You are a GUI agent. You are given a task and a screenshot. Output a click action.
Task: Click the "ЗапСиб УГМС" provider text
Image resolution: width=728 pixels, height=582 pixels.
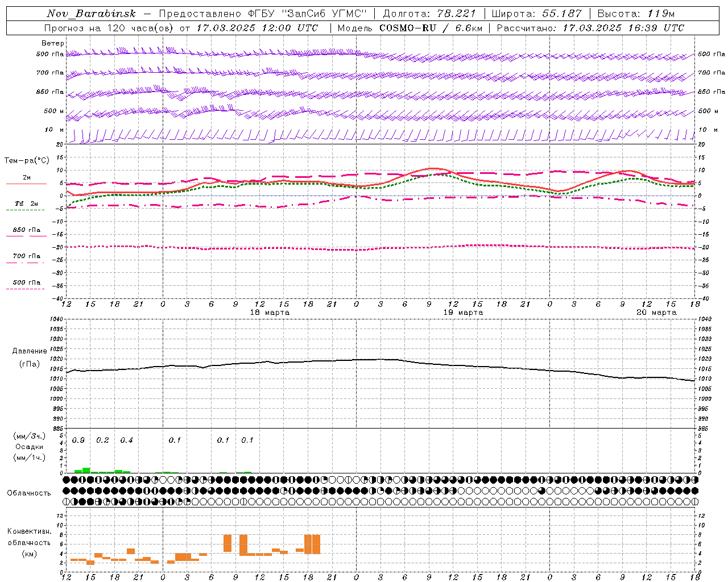pos(325,14)
